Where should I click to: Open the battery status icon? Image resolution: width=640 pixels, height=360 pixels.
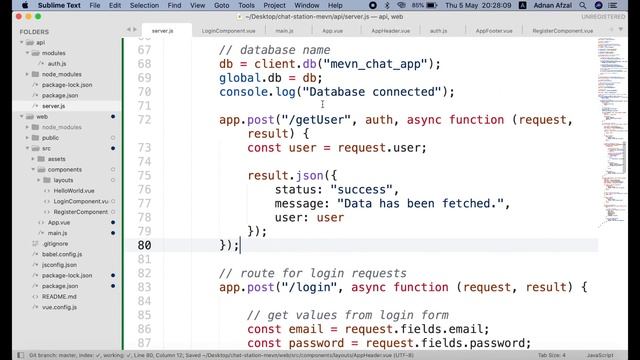[431, 5]
